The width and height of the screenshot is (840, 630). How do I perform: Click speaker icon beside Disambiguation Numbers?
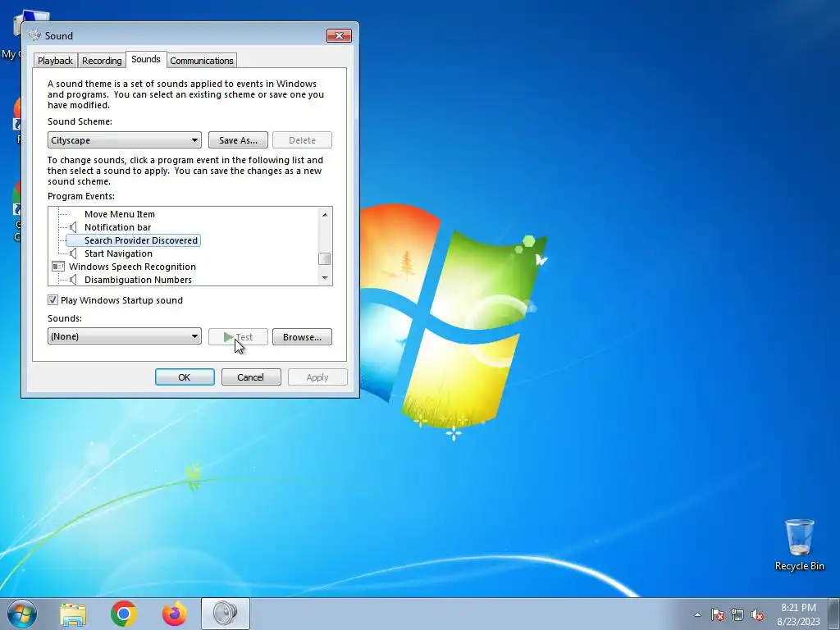click(73, 280)
